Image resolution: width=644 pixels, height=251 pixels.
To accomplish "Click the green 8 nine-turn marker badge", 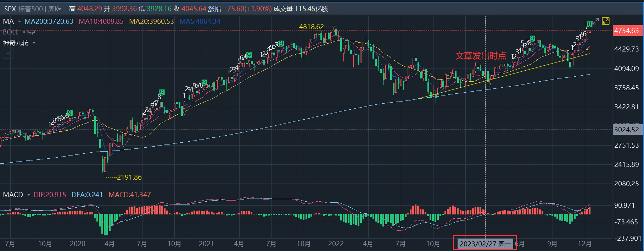I will coord(589,24).
